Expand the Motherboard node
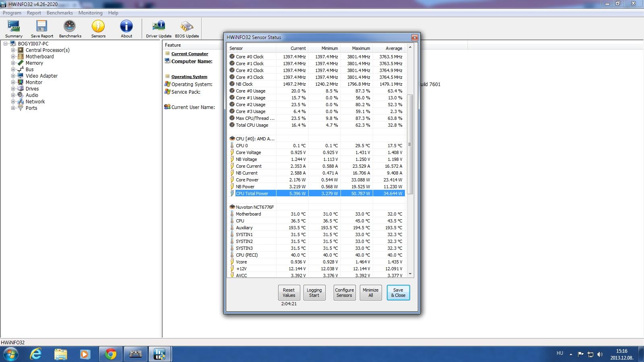644x362 pixels. (x=13, y=57)
